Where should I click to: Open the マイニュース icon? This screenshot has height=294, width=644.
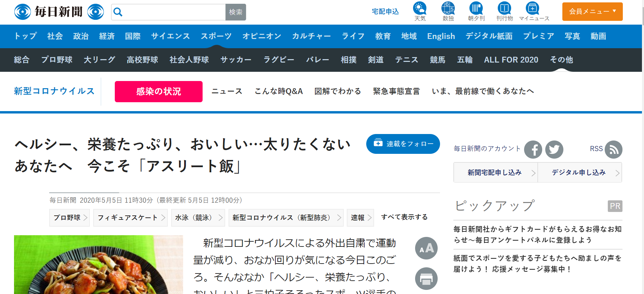[x=534, y=12]
